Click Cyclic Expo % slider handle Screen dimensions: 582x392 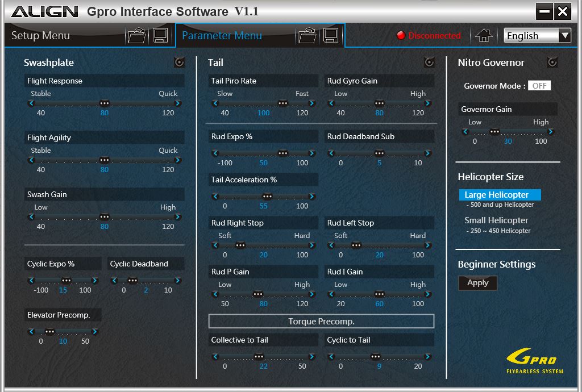pos(66,281)
